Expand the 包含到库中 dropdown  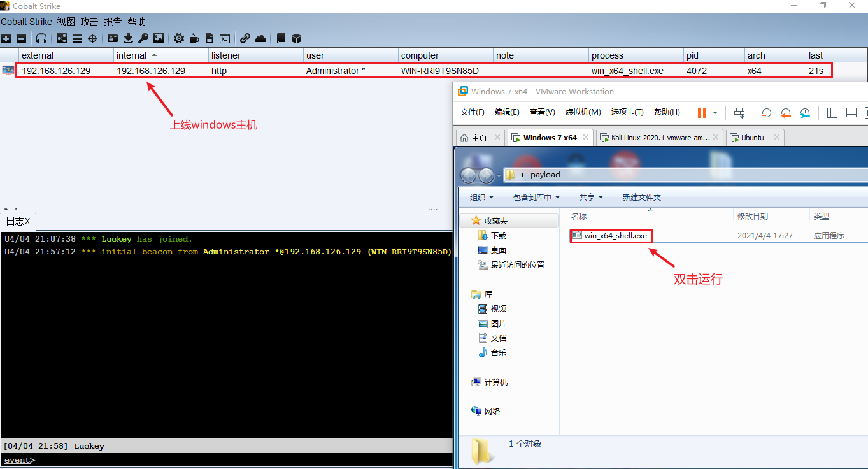pos(536,197)
